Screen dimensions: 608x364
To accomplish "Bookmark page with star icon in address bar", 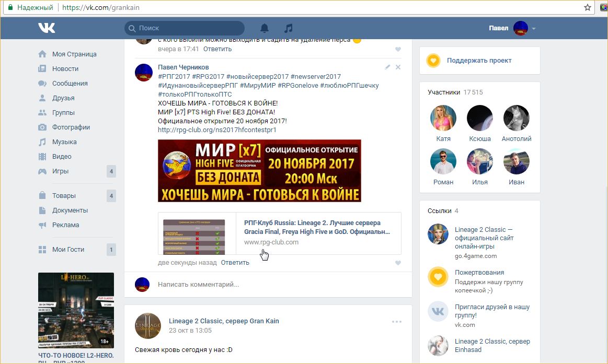I will [588, 7].
